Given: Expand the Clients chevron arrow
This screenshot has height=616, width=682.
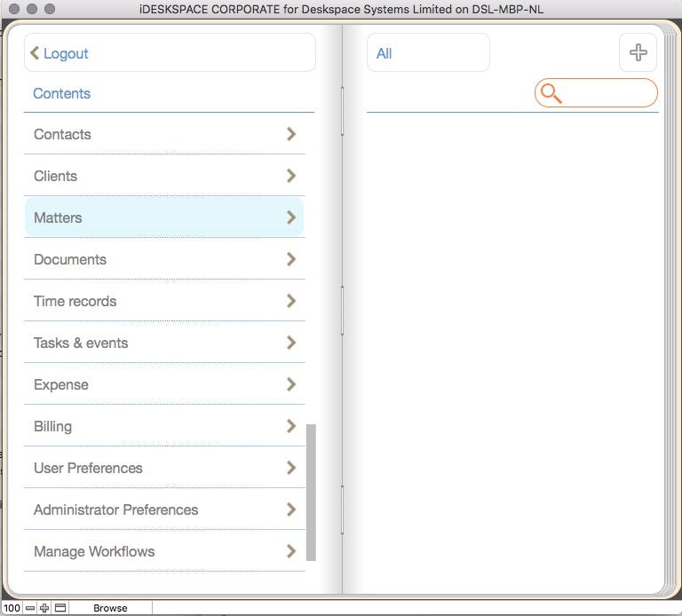Looking at the screenshot, I should pyautogui.click(x=291, y=176).
